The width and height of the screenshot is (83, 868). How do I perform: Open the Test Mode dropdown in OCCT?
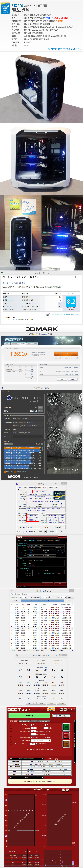click(41, 740)
